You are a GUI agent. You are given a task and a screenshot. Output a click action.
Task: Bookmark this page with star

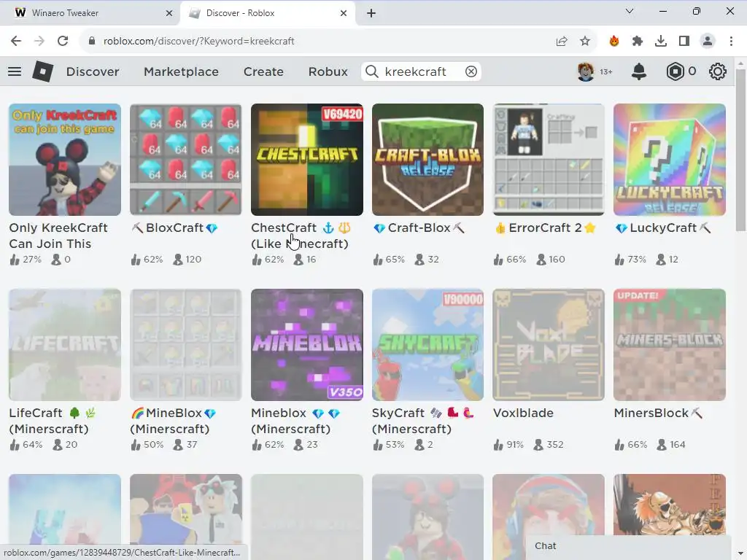coord(585,41)
